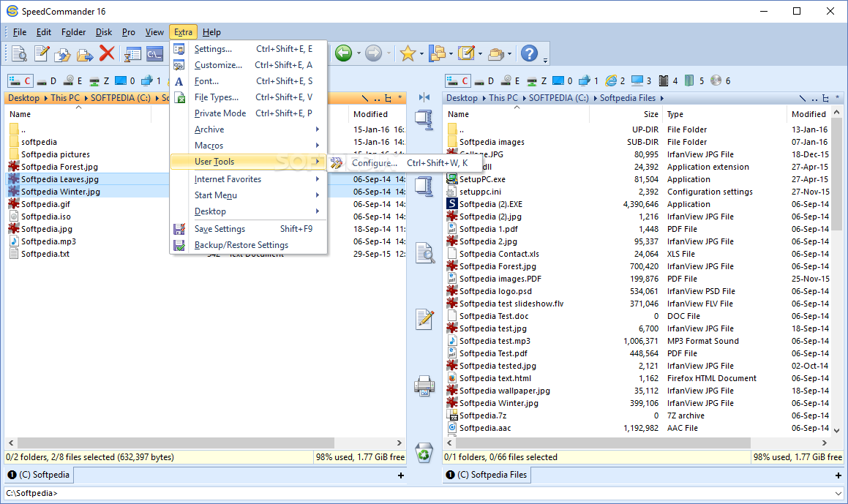Click the file search magnifier icon in middle bar
848x504 pixels.
(425, 252)
